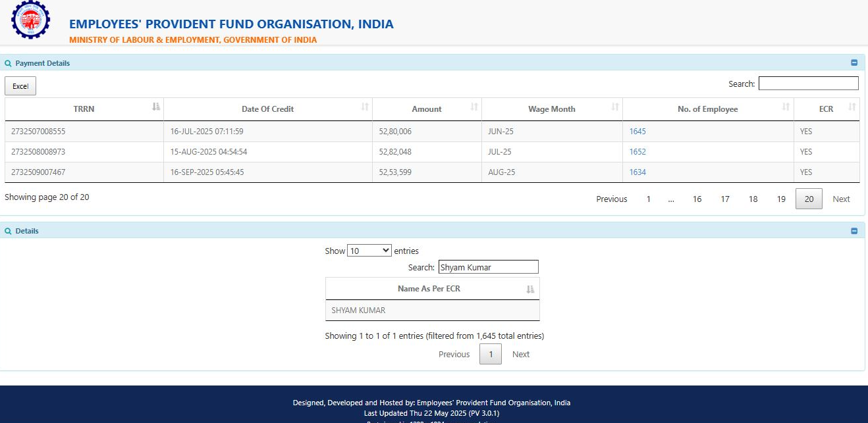This screenshot has height=423, width=868.
Task: Click the EPFO logo emblem
Action: (x=30, y=20)
